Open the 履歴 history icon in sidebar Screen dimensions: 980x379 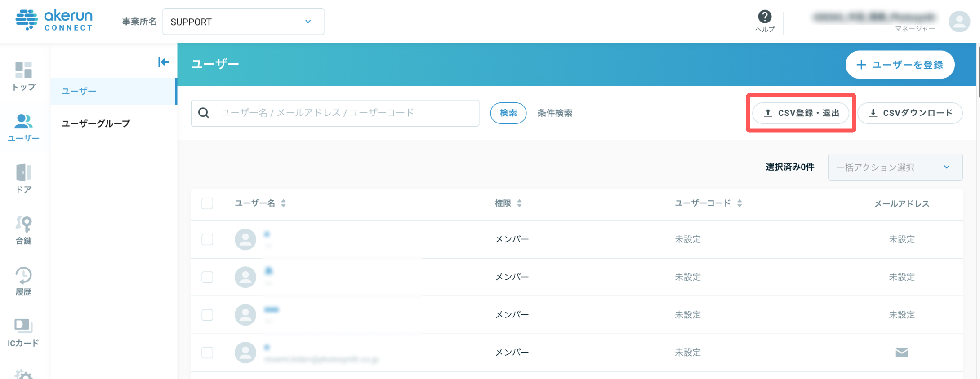point(24,275)
